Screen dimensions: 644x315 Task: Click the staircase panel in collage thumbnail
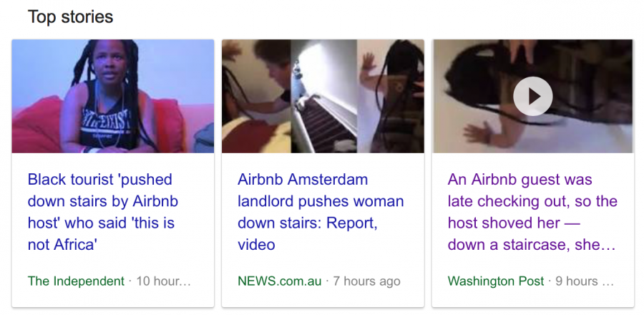[x=323, y=96]
